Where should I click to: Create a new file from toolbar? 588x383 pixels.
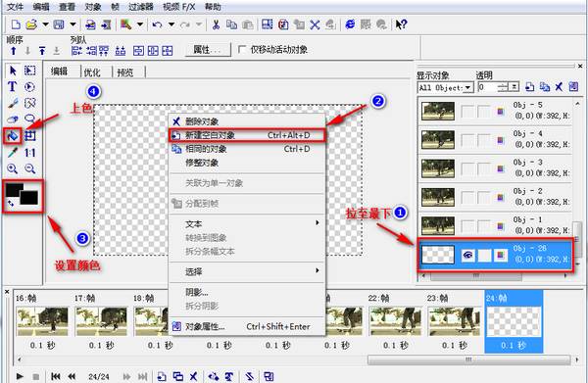(x=16, y=24)
